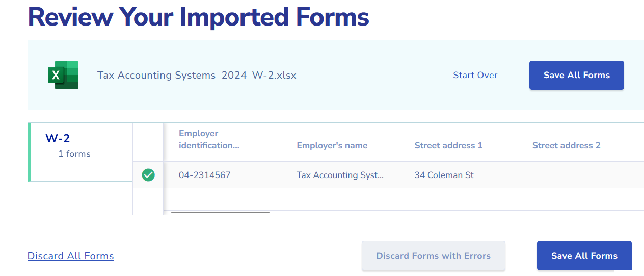The image size is (644, 276).
Task: Click the Employer's name column header
Action: (x=332, y=145)
